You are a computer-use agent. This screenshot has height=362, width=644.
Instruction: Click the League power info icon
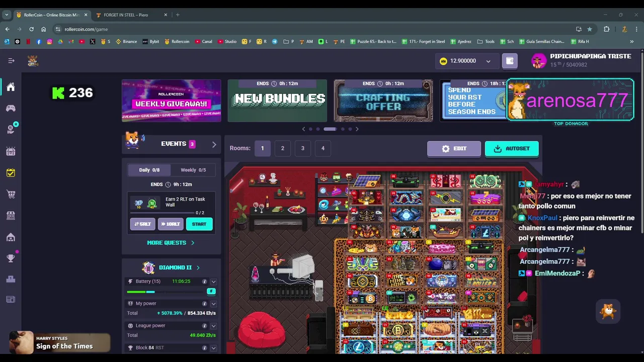pos(204,326)
